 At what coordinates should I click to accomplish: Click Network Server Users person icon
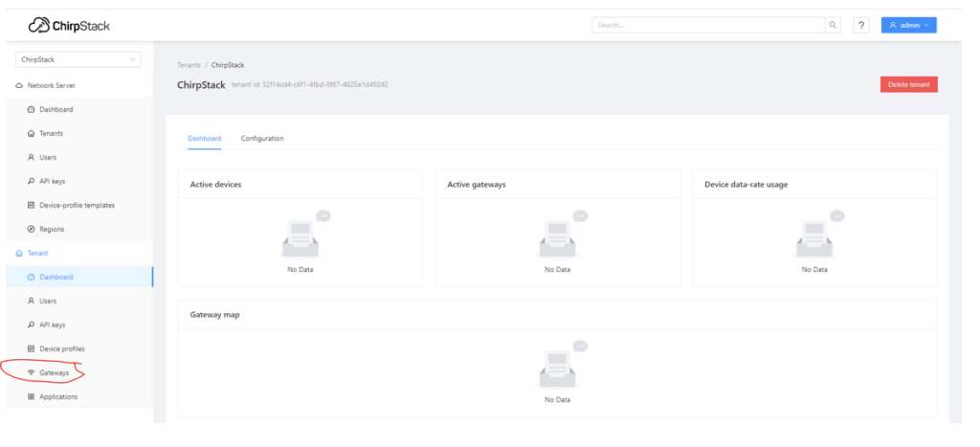pyautogui.click(x=32, y=158)
